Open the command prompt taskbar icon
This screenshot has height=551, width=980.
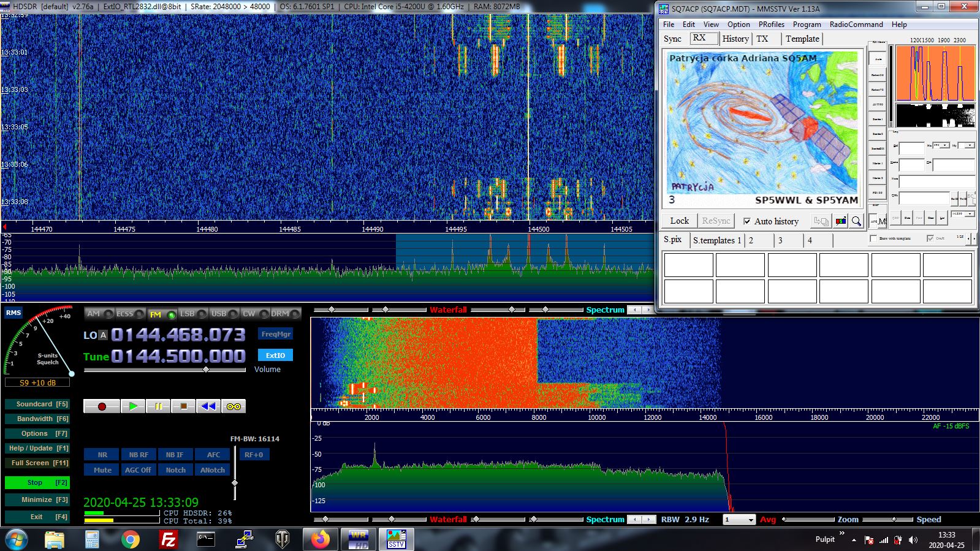point(206,539)
